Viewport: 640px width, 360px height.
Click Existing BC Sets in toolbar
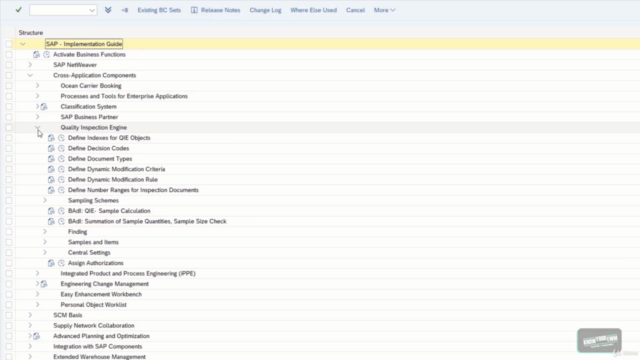pyautogui.click(x=159, y=10)
